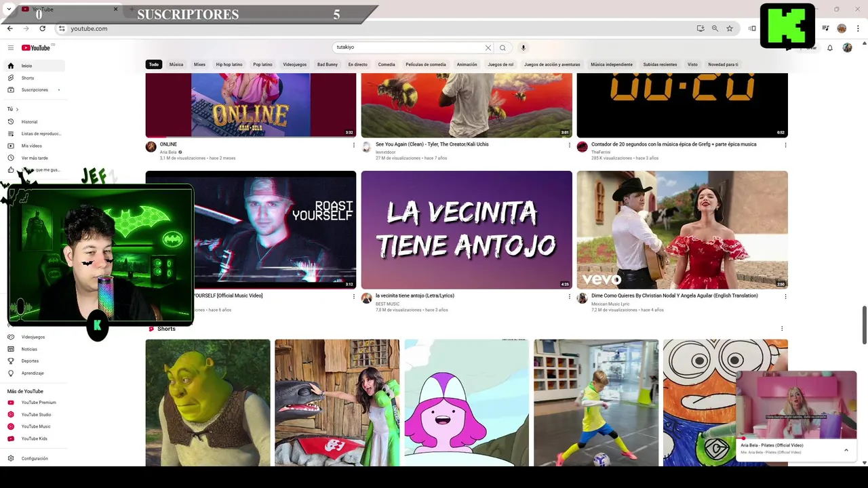Screen dimensions: 868x488
Task: Open Suscripciones in the sidebar
Action: 35,90
